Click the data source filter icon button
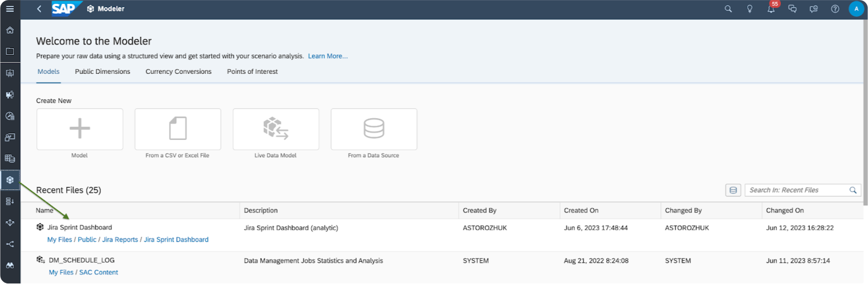Viewport: 868px width, 284px height. pyautogui.click(x=733, y=190)
